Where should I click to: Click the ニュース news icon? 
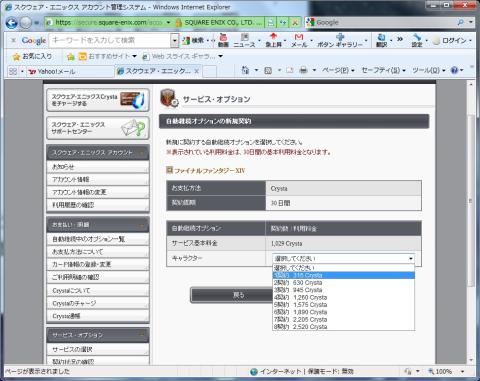click(x=244, y=40)
